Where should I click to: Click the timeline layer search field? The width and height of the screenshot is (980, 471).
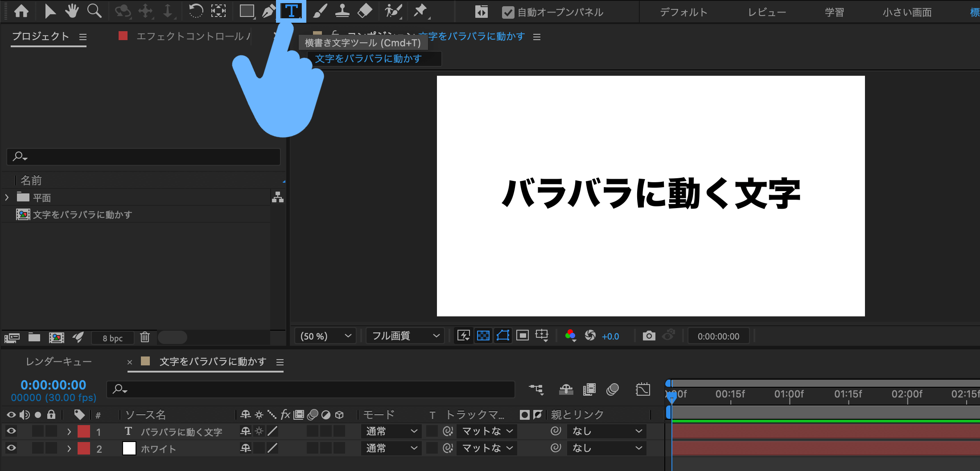pos(311,389)
